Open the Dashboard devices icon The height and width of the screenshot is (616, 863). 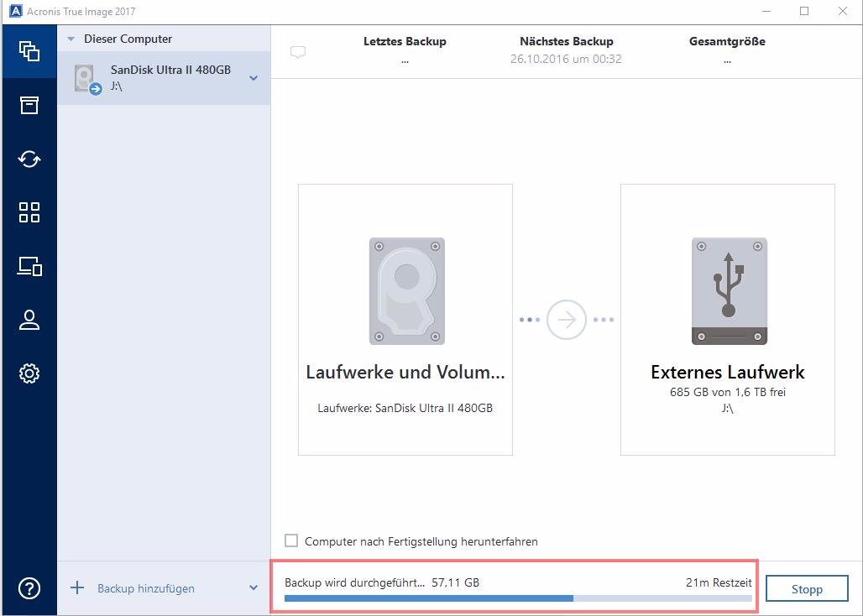click(29, 266)
